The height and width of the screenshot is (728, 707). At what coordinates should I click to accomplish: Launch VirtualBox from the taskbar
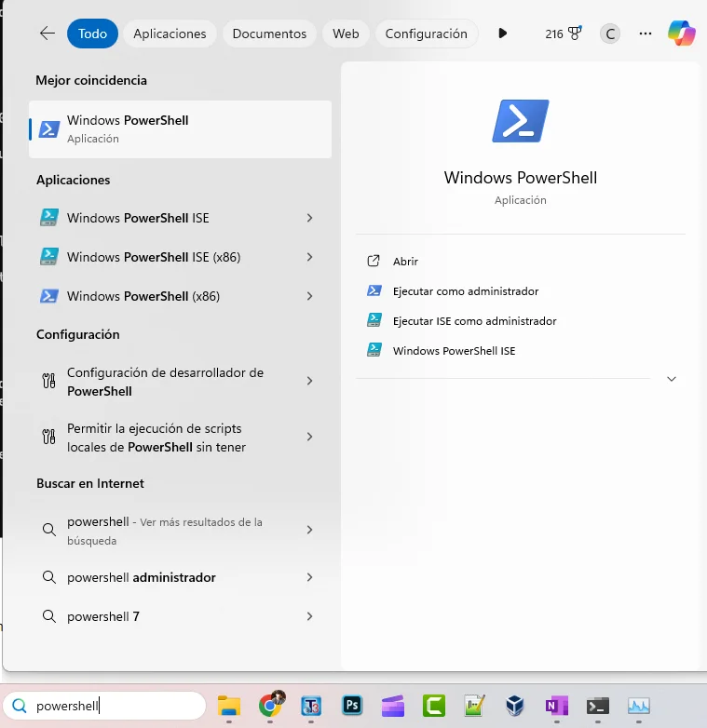515,706
